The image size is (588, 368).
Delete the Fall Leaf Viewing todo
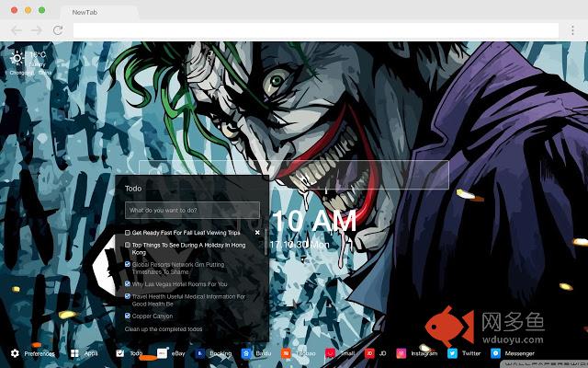[257, 233]
